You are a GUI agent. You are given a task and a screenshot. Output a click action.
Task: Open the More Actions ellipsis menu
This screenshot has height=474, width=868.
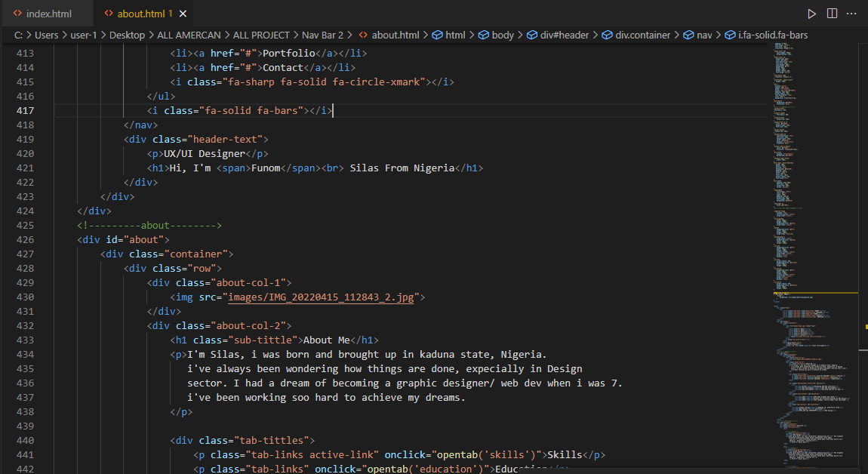851,14
